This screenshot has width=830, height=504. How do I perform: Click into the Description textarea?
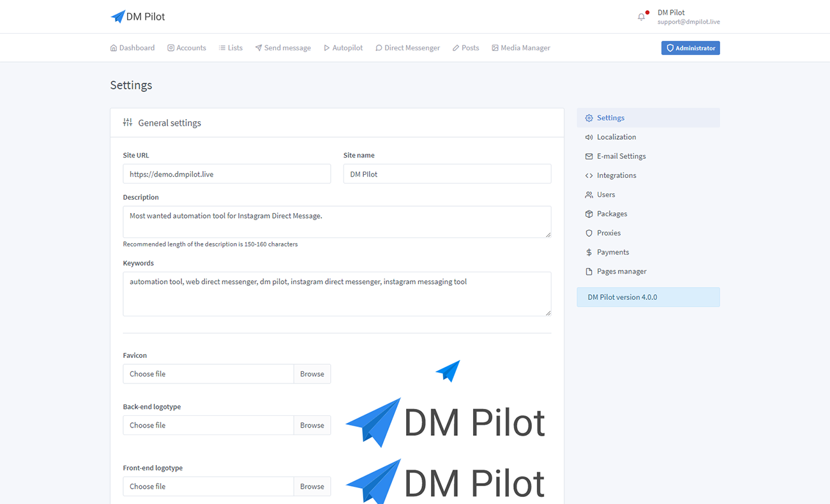tap(337, 221)
